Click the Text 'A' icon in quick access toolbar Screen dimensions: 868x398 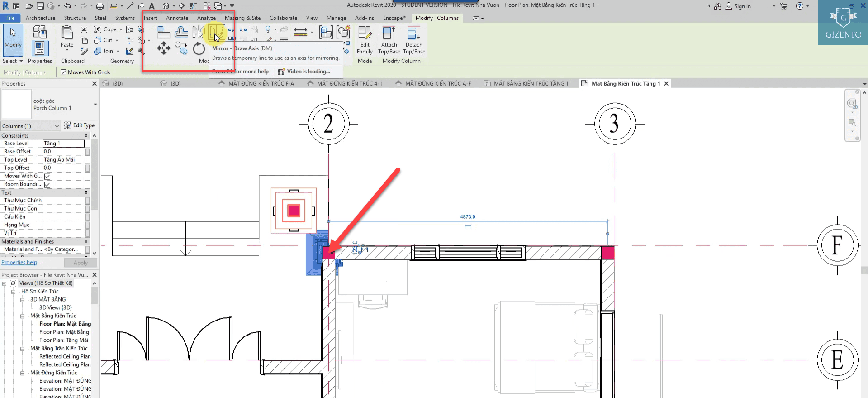[152, 6]
